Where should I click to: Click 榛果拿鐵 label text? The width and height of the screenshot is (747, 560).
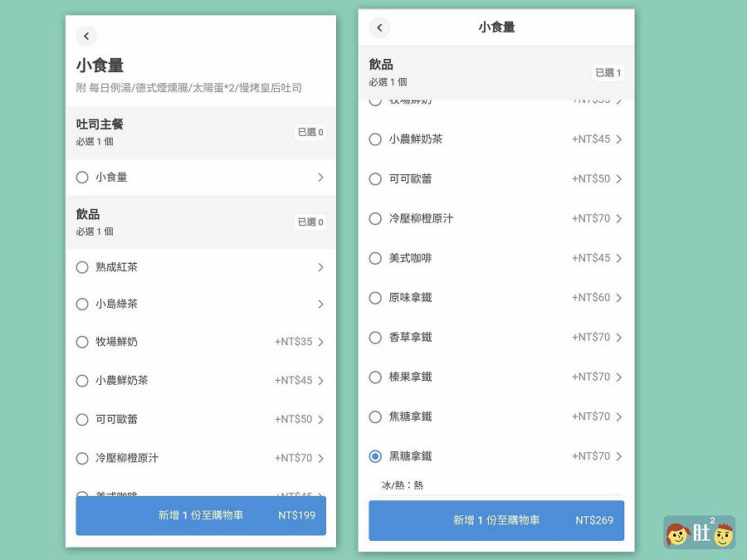(x=410, y=377)
